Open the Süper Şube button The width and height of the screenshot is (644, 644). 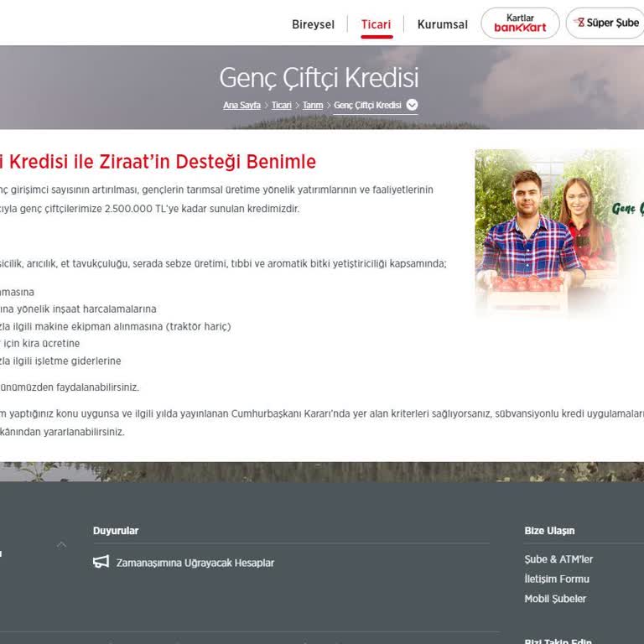(x=606, y=23)
